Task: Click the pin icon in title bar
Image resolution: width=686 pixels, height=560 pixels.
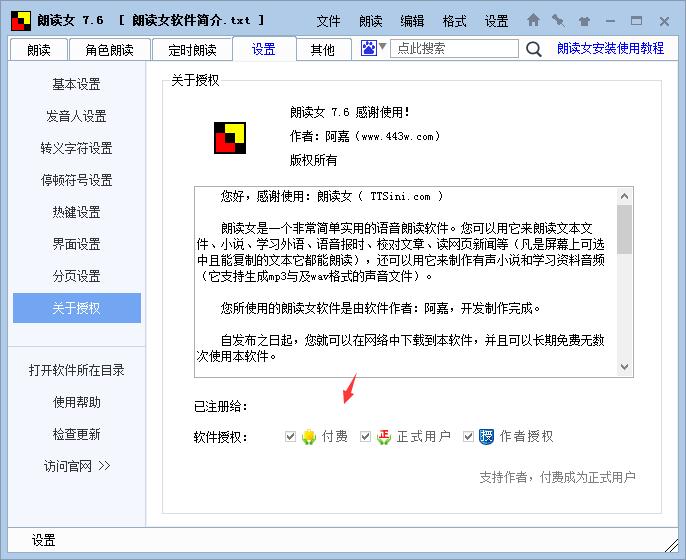Action: (558, 20)
